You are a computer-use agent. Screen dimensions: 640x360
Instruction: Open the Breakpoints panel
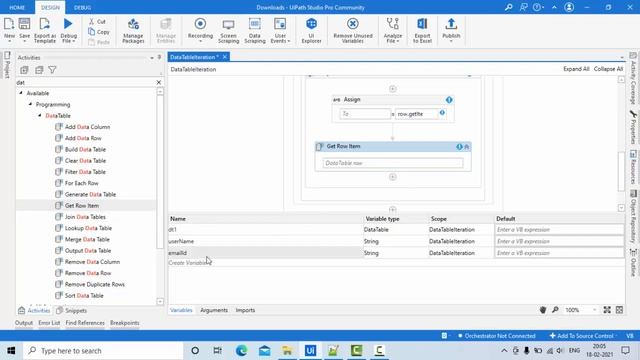click(124, 323)
